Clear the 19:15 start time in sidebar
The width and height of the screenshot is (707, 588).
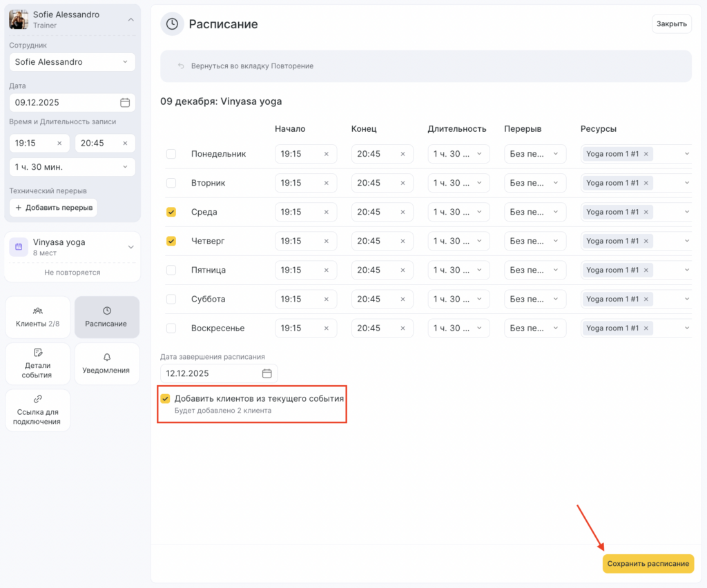(59, 144)
